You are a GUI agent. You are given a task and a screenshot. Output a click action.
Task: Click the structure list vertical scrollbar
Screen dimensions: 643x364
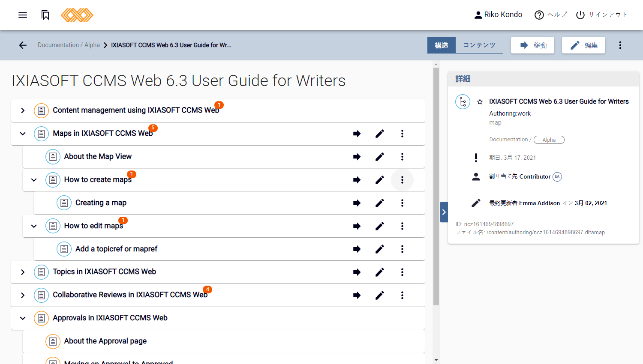(436, 186)
